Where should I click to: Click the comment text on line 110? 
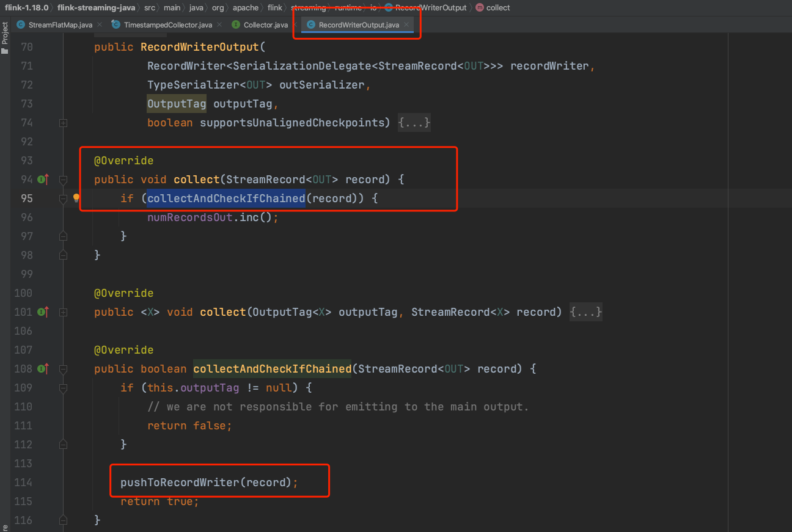338,407
